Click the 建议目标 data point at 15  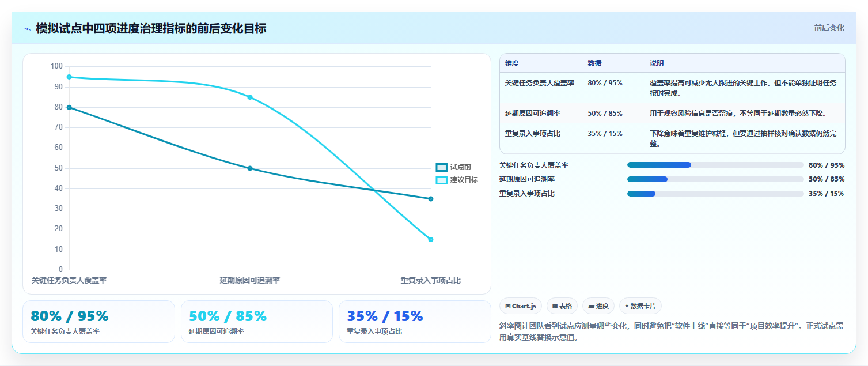click(x=431, y=239)
